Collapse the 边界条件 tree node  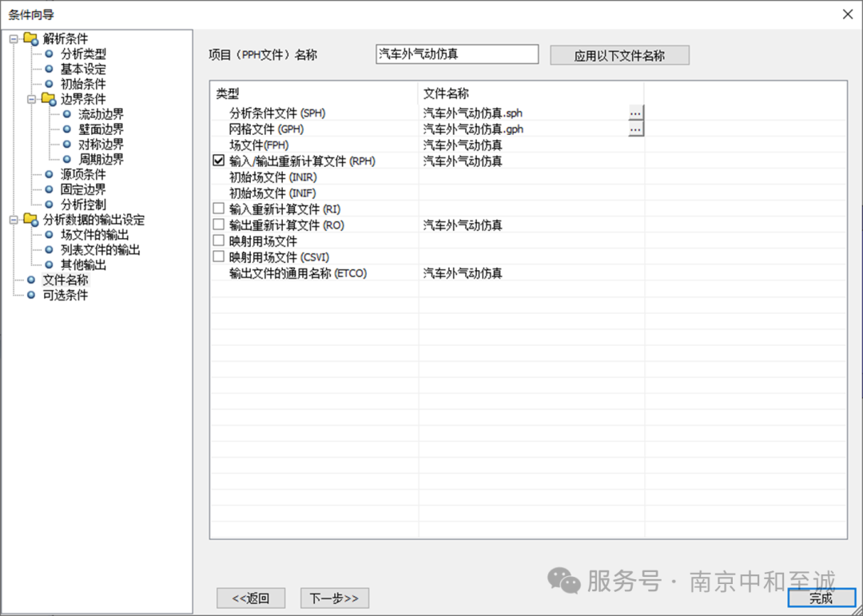tap(31, 100)
